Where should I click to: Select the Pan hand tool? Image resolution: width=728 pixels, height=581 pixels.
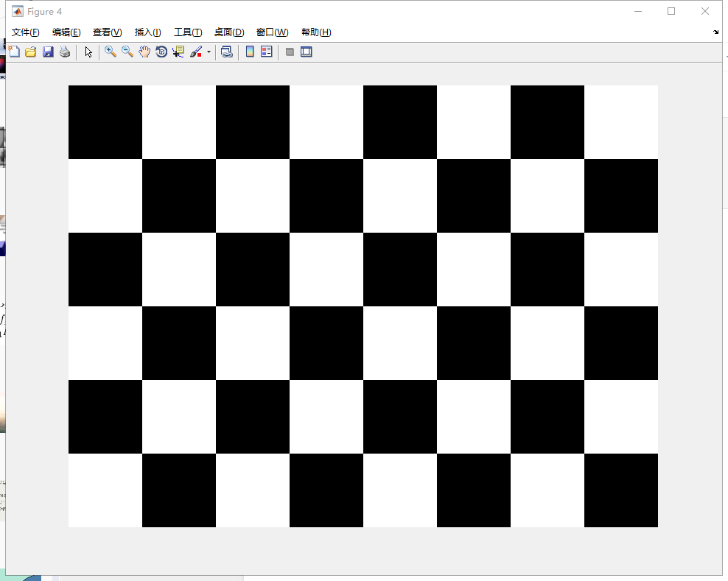[144, 52]
